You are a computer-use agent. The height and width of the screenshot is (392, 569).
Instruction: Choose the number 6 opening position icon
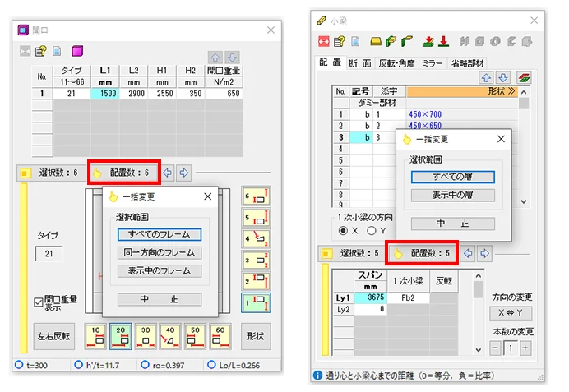(x=256, y=197)
